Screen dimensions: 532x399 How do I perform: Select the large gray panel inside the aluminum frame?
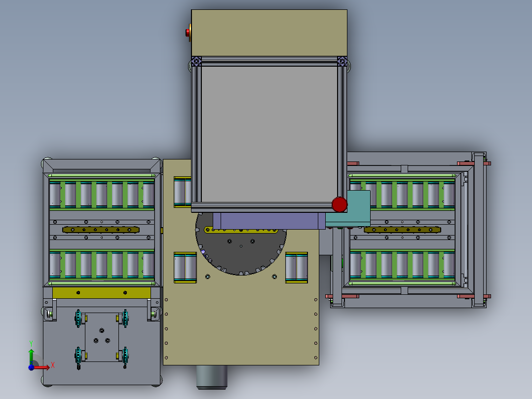[269, 134]
